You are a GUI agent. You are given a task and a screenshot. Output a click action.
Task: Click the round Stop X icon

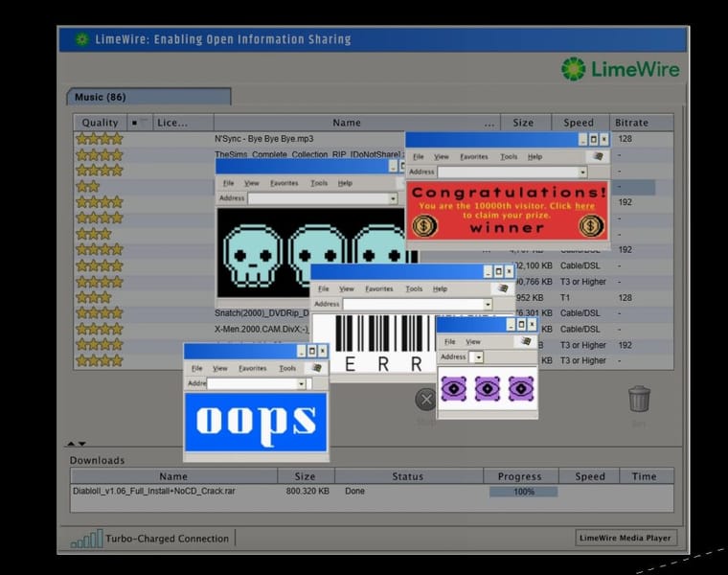click(426, 399)
